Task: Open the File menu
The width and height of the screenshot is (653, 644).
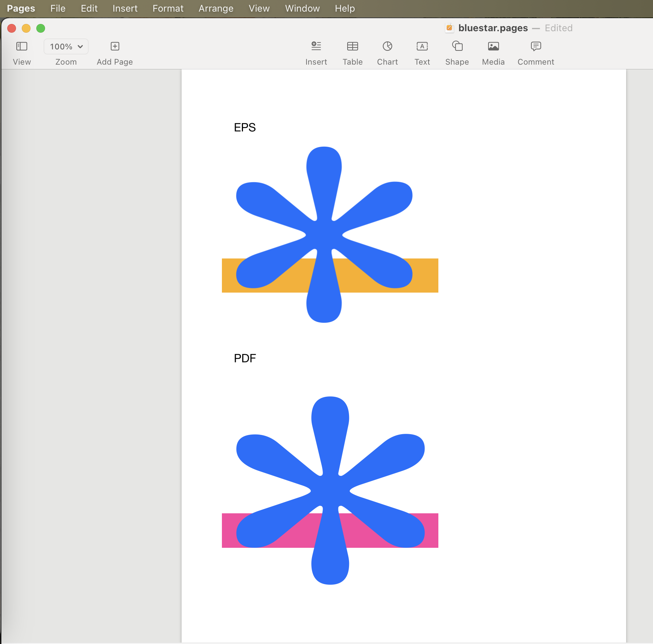Action: pos(58,8)
